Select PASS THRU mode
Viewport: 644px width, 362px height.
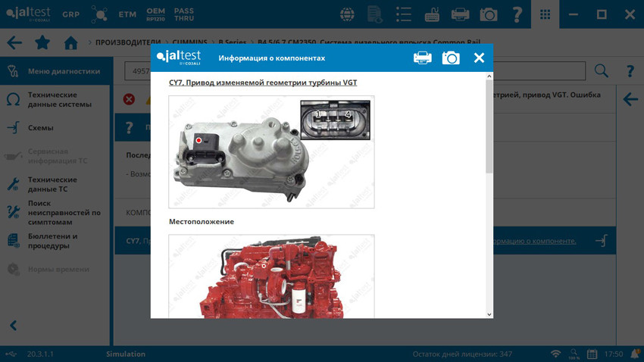tap(184, 14)
